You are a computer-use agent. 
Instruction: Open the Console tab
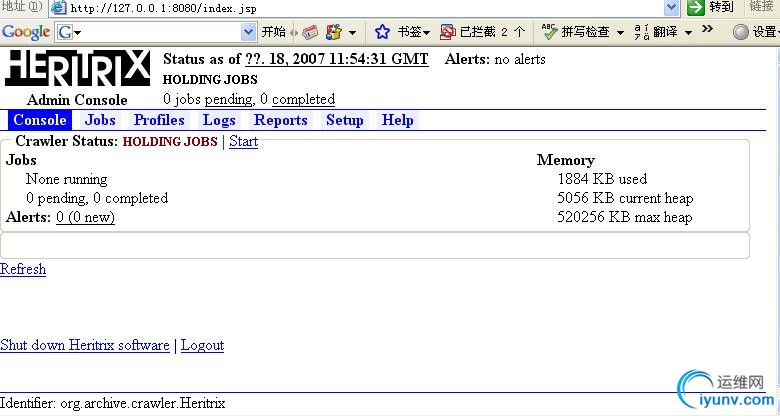click(40, 120)
